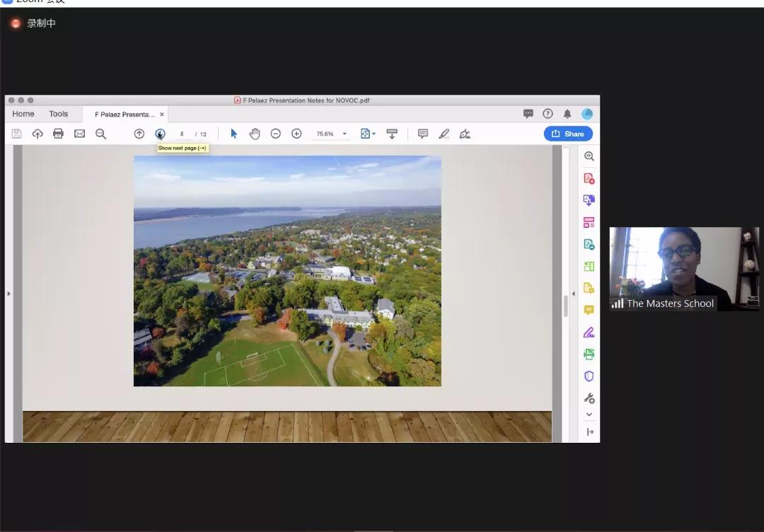764x532 pixels.
Task: Open the notifications bell
Action: click(567, 114)
